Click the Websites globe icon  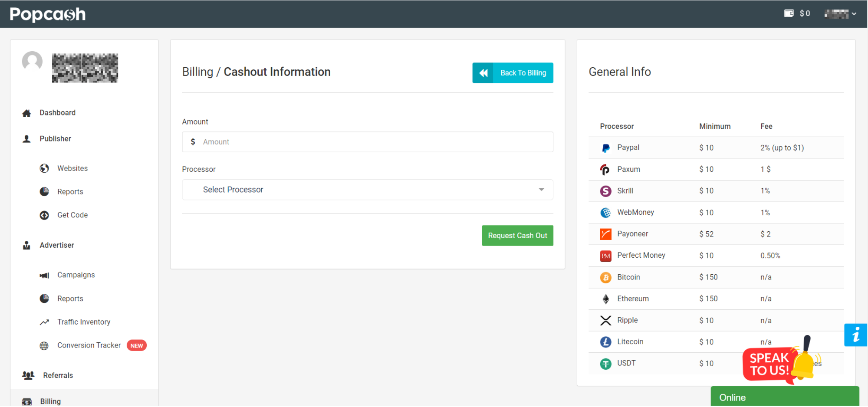tap(44, 168)
